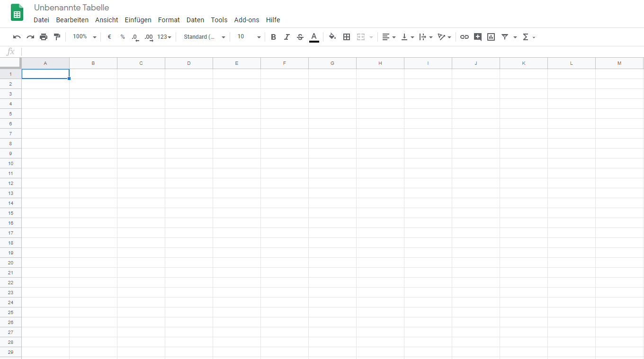Select column D header
Image resolution: width=644 pixels, height=359 pixels.
coord(189,63)
